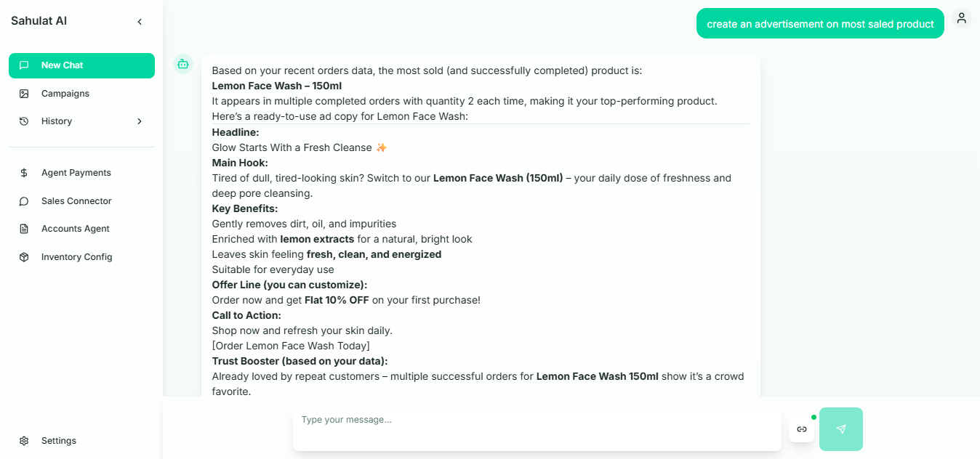Image resolution: width=980 pixels, height=459 pixels.
Task: Click the bot avatar icon beside the reply
Action: point(183,64)
